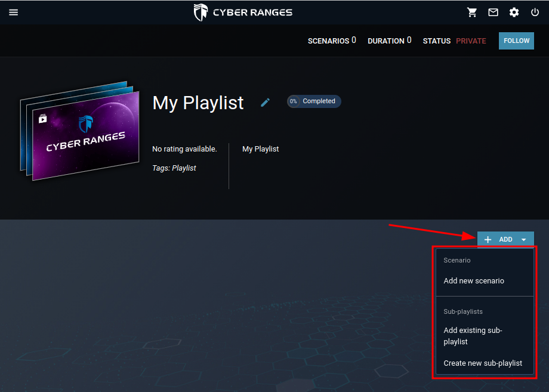Click the DURATION 0 label
Image resolution: width=549 pixels, height=392 pixels.
point(389,41)
